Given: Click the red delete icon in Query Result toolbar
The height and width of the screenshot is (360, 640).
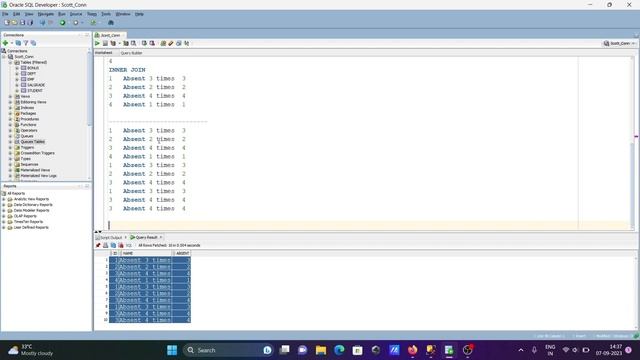Looking at the screenshot, I should click(121, 245).
